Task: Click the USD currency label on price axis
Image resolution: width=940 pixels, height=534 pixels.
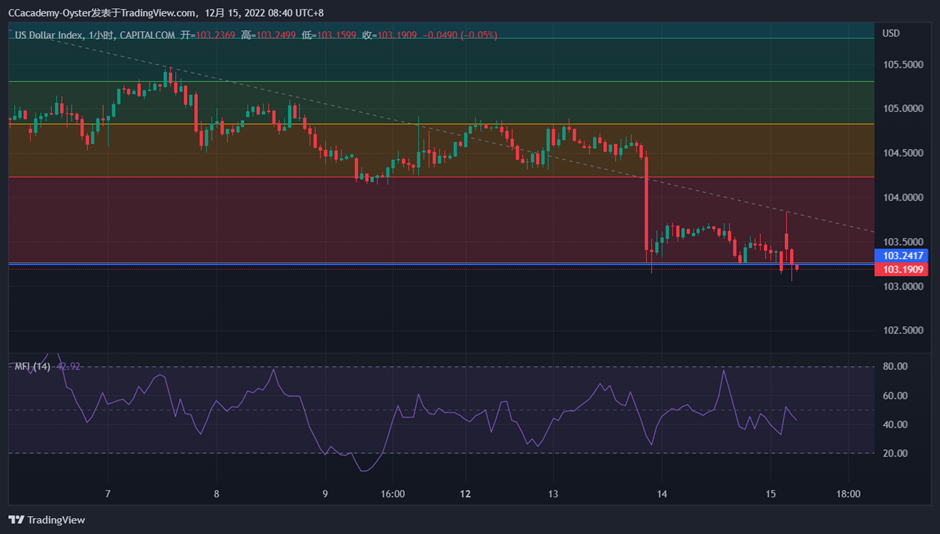Action: point(891,33)
